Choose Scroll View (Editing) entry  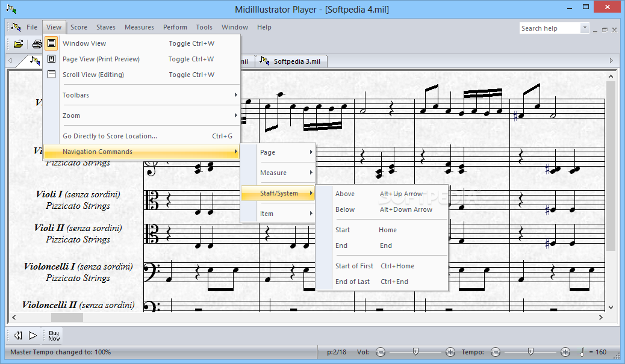(x=141, y=75)
